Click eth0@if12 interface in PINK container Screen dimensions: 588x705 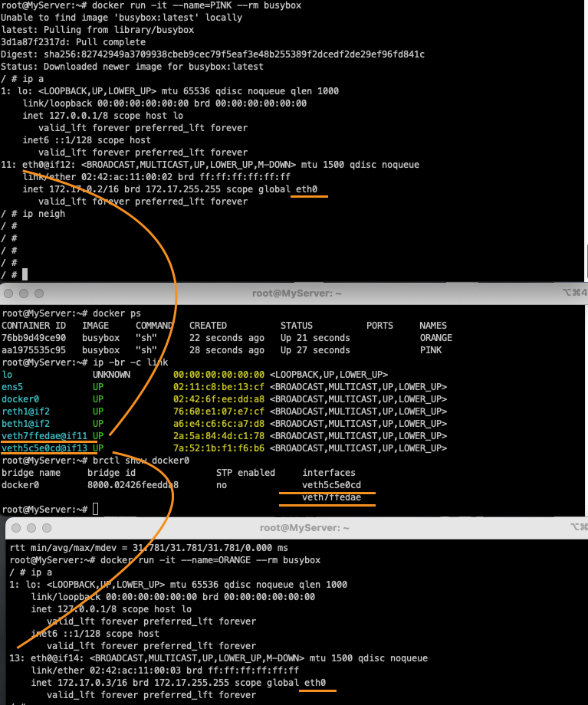pyautogui.click(x=46, y=165)
